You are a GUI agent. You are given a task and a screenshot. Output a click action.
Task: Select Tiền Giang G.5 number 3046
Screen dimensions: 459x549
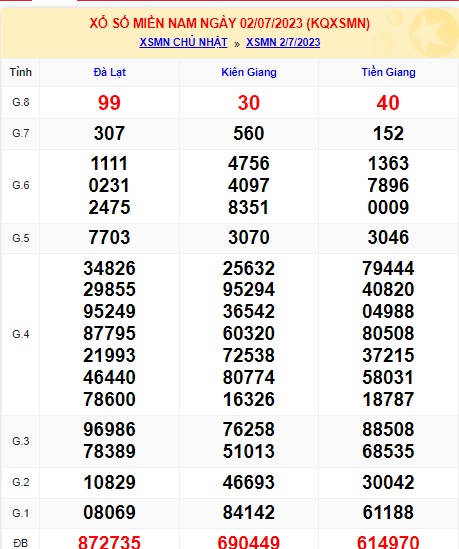click(x=388, y=237)
